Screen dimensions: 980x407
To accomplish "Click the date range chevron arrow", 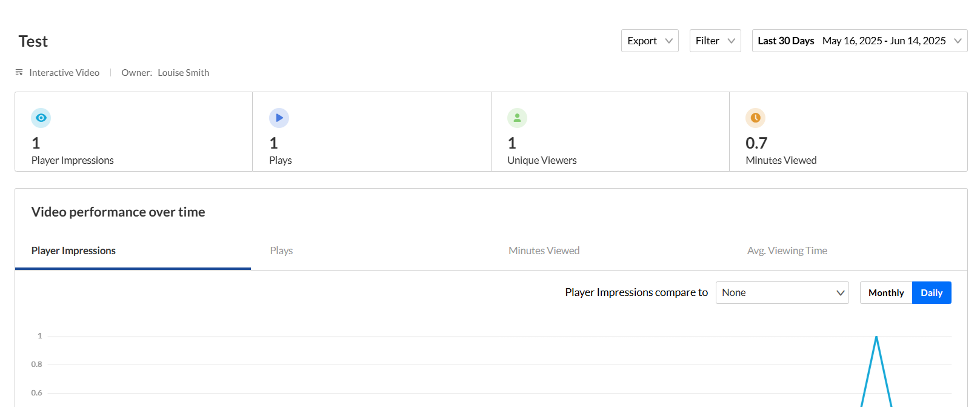I will pos(958,41).
